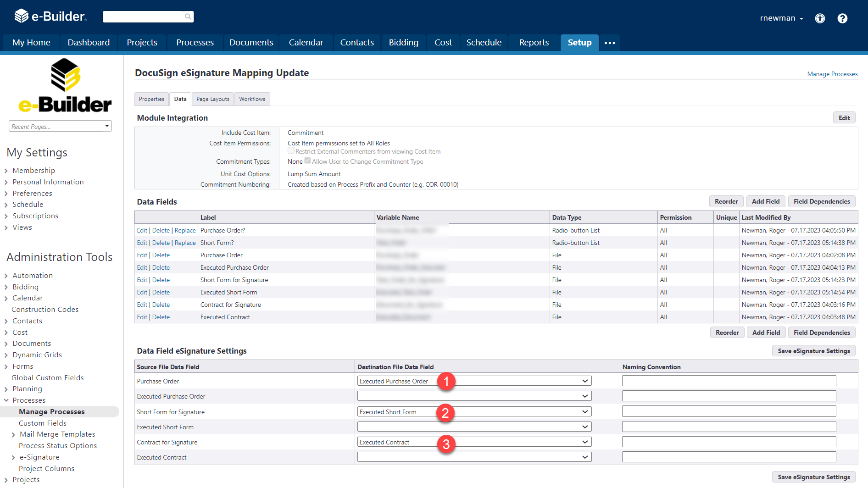Screen dimensions: 868x488
Task: Open the Reports navigation tab
Action: point(534,43)
